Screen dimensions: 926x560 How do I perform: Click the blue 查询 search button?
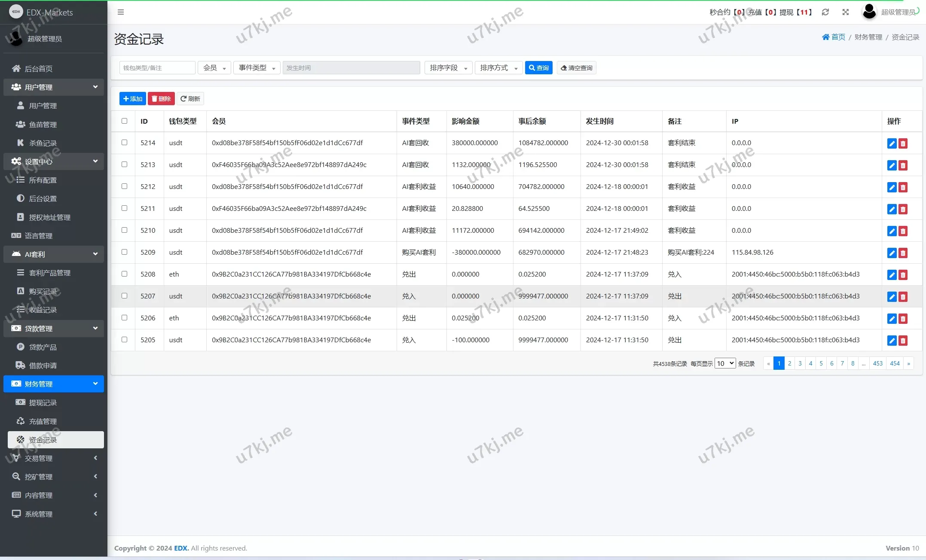(538, 68)
